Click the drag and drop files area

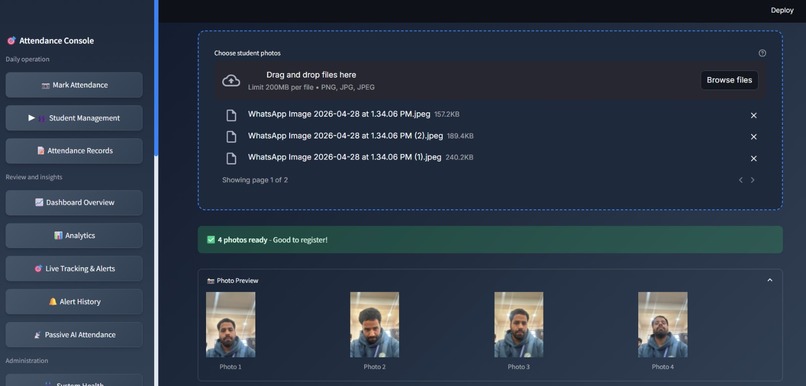(x=490, y=81)
